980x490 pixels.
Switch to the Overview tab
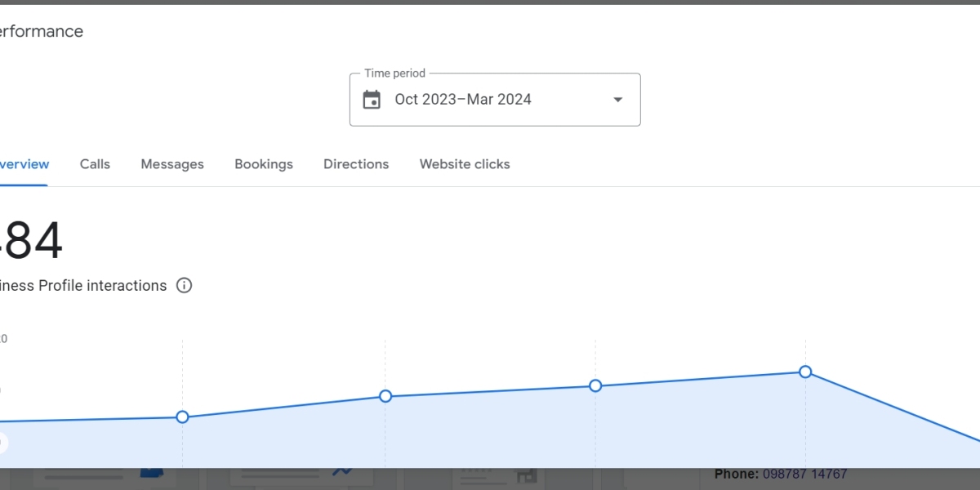(24, 164)
